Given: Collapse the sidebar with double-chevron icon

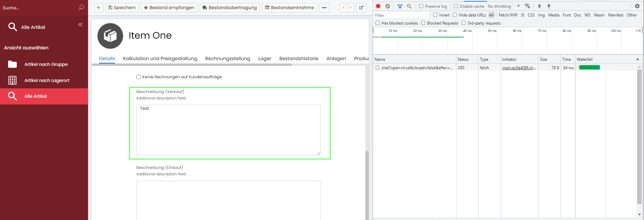Looking at the screenshot, I should click(80, 25).
